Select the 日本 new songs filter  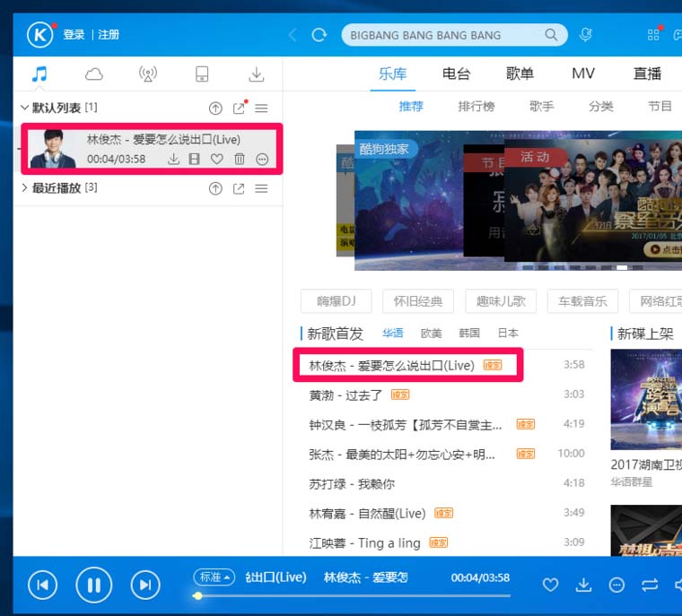(508, 334)
